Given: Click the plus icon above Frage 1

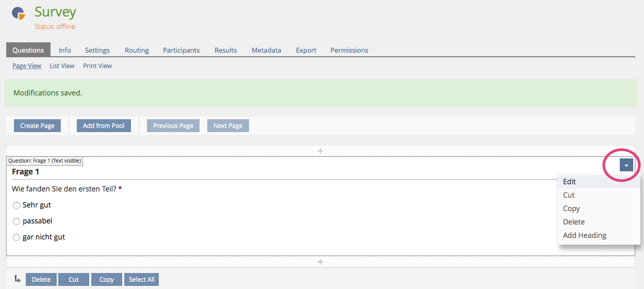Looking at the screenshot, I should tap(320, 151).
